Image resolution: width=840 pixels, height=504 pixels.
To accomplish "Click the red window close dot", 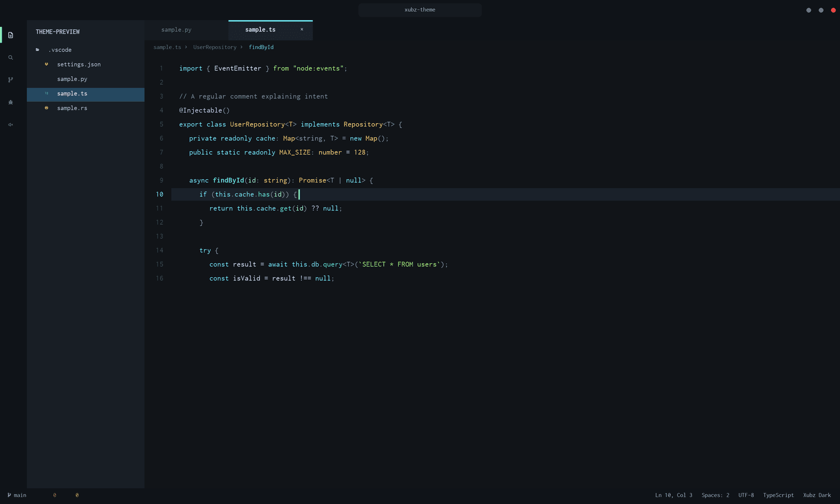I will click(x=833, y=10).
